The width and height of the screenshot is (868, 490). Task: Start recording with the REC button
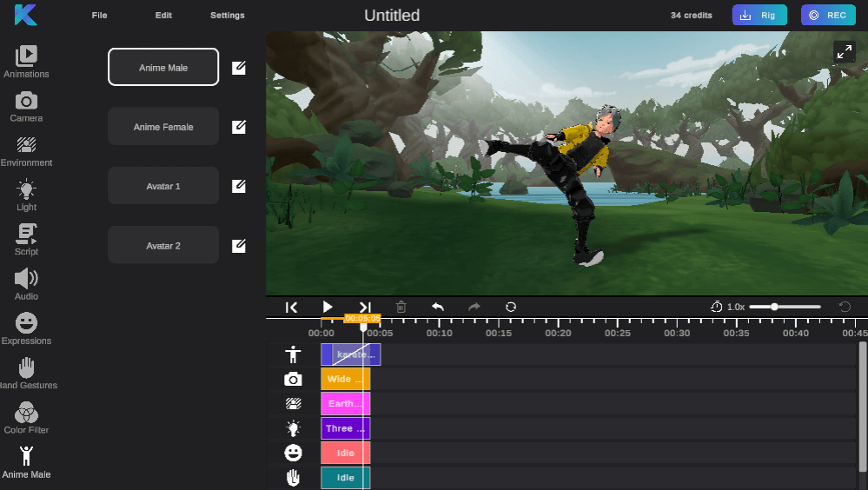(828, 15)
